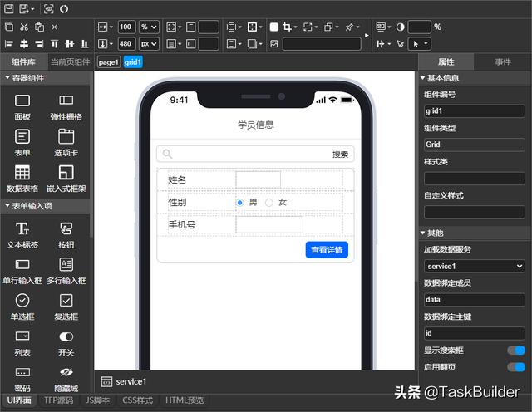This screenshot has width=532, height=412.
Task: Click the view details (查看详情) button
Action: click(327, 249)
